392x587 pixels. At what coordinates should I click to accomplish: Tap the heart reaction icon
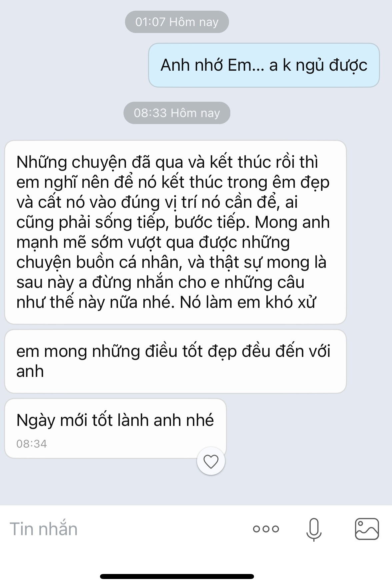(211, 462)
